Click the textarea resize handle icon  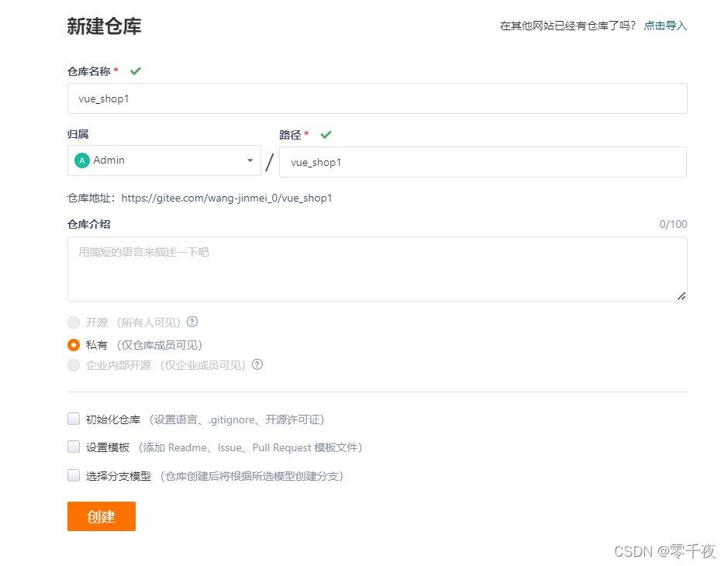click(681, 296)
